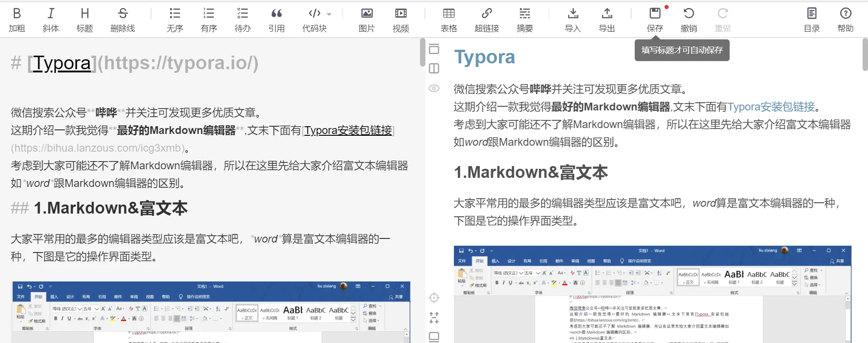Export the document using 导出
868x343 pixels.
(x=607, y=19)
